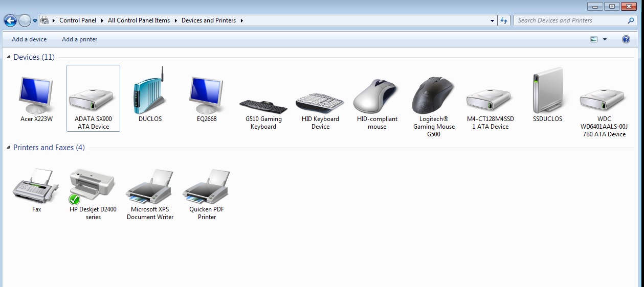
Task: Click the Refresh button beside address bar
Action: [504, 20]
